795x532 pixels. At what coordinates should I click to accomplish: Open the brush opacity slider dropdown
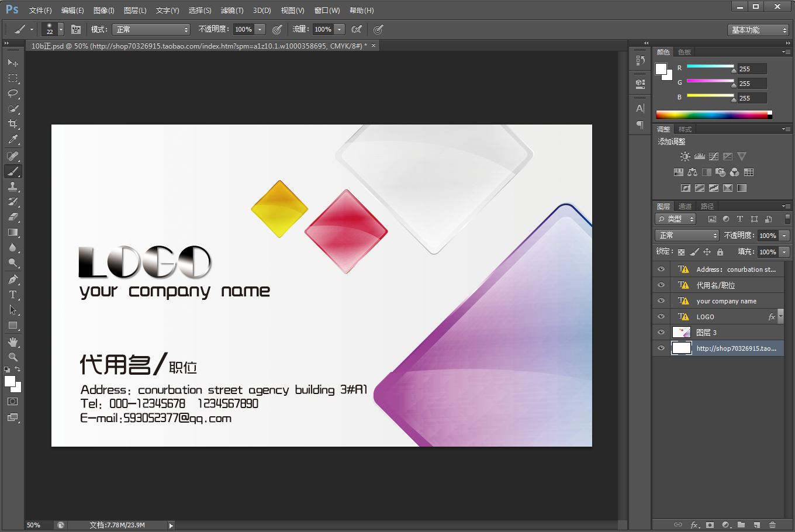[260, 29]
